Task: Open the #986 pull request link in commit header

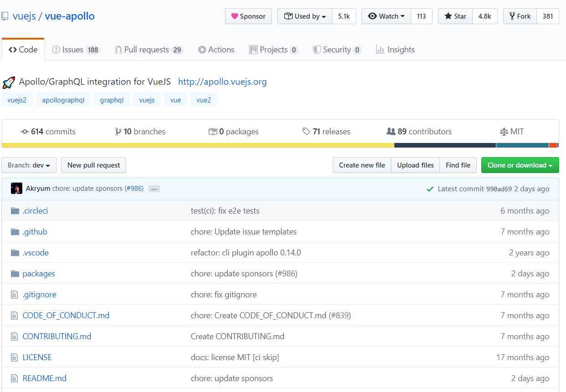Action: (x=134, y=188)
